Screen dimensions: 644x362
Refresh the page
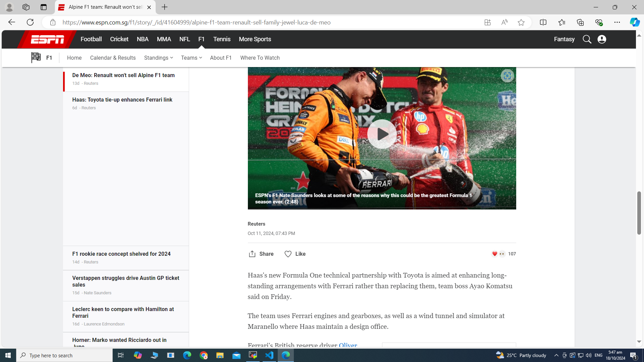pos(30,22)
